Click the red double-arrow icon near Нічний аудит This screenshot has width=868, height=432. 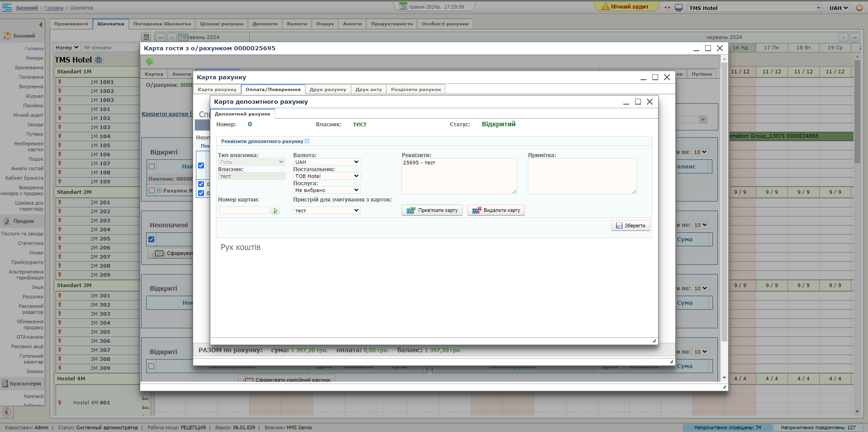pos(667,8)
